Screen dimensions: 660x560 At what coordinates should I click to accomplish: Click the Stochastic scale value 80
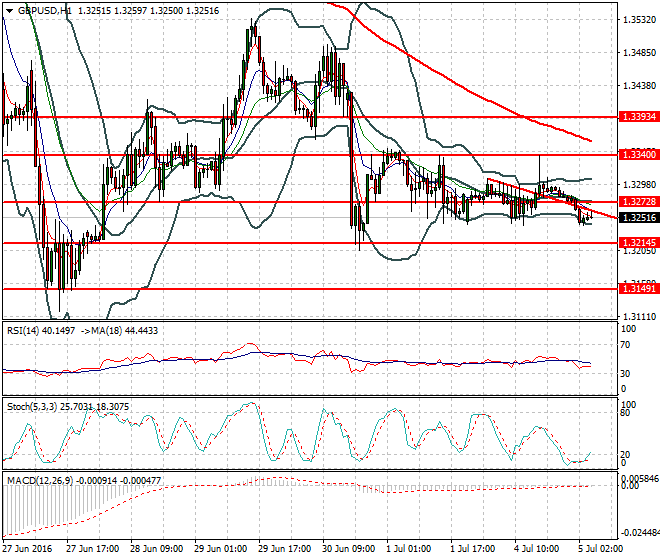pos(625,413)
